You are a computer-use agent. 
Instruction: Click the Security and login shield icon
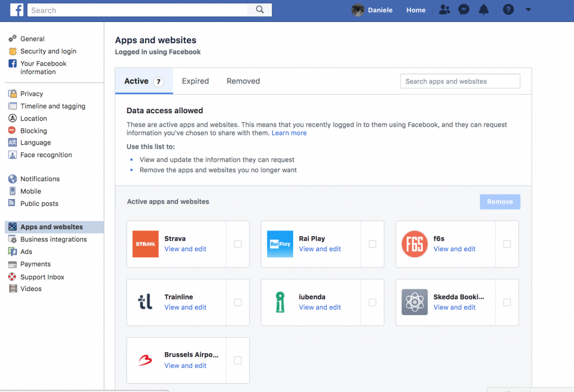(12, 51)
